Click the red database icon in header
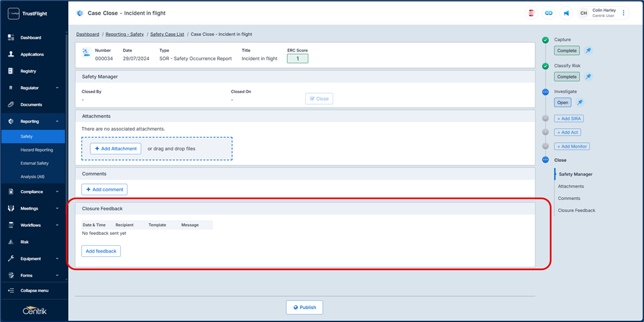This screenshot has width=644, height=322. [532, 13]
